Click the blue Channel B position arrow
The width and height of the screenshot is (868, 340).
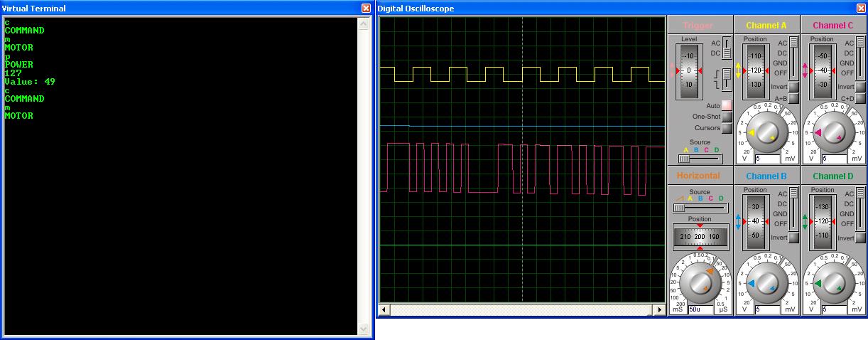coord(738,221)
